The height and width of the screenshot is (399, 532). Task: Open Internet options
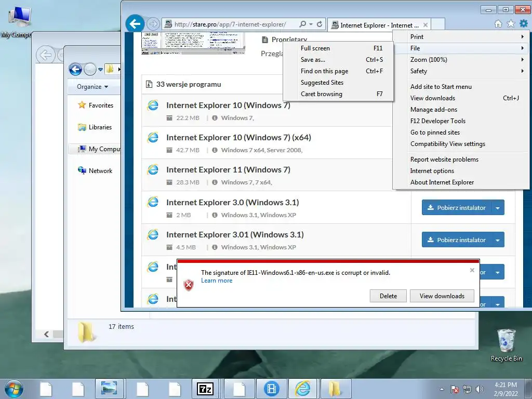click(461, 170)
